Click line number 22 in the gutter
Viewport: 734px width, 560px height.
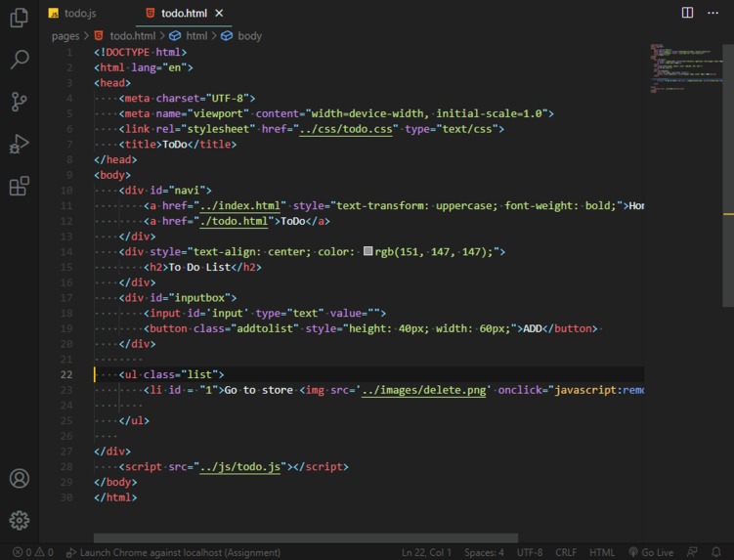pyautogui.click(x=66, y=374)
